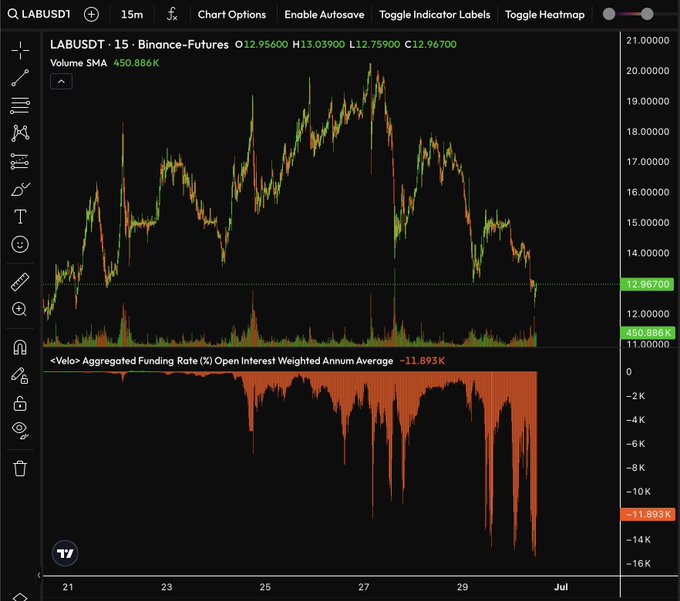Collapse the indicator legend chevron
Viewport: 680px width, 601px height.
pos(61,81)
